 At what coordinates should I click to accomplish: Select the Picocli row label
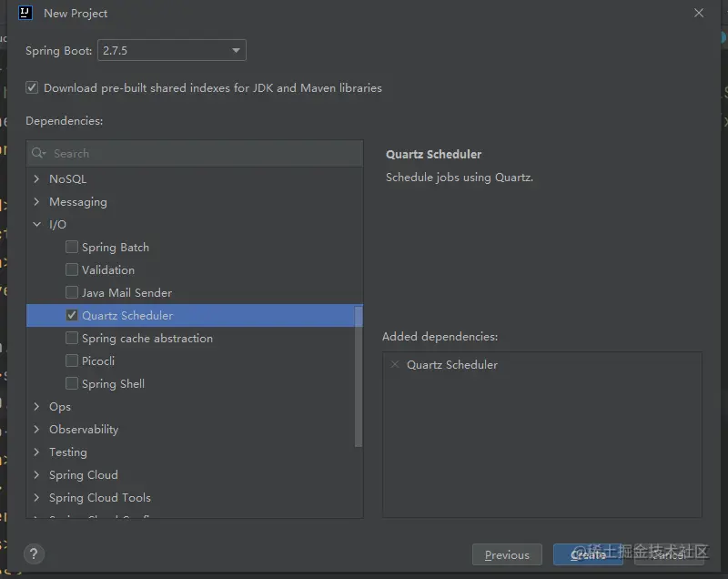[98, 361]
